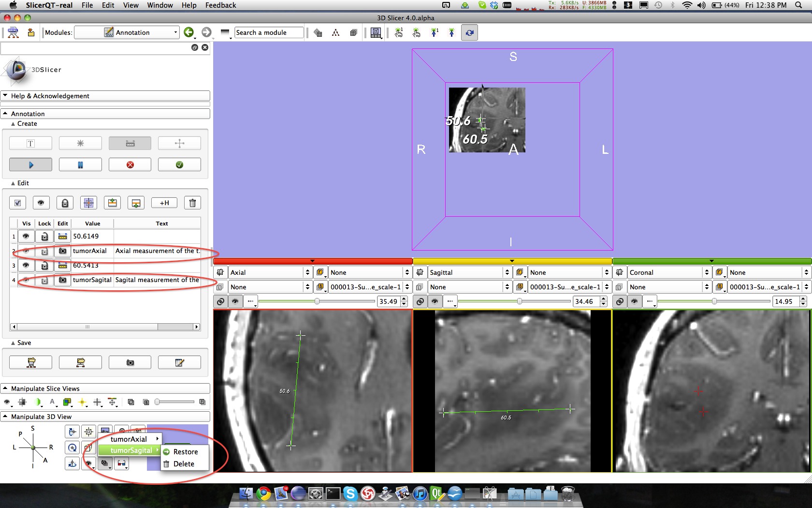Click the Search a module field
The height and width of the screenshot is (508, 812).
269,32
